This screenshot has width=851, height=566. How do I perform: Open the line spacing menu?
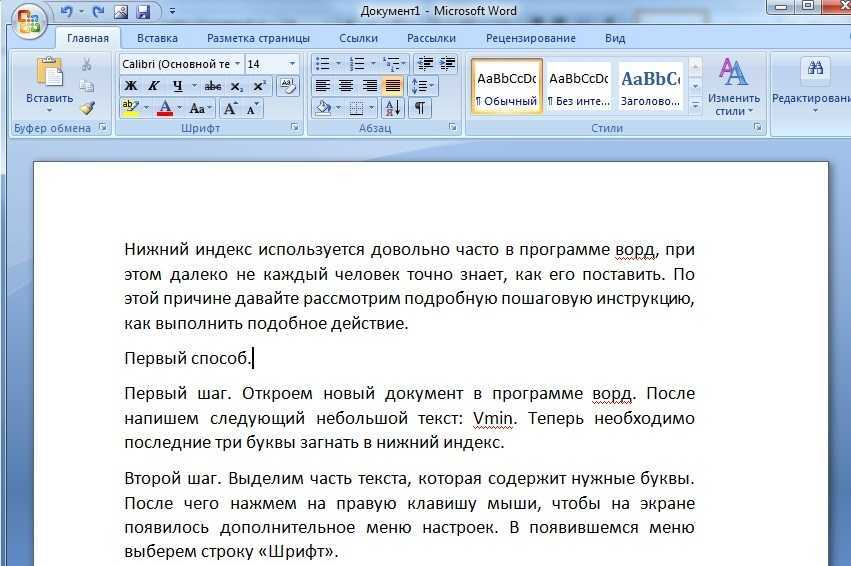coord(423,86)
